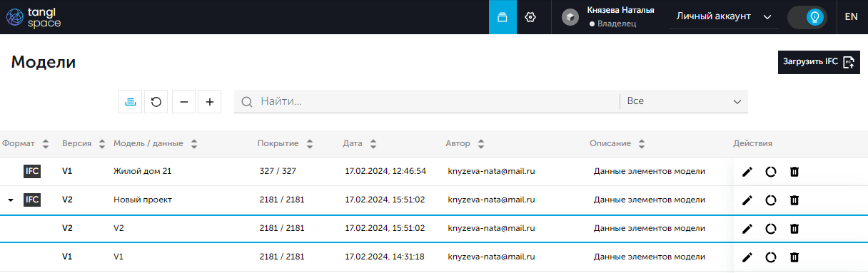Image resolution: width=868 pixels, height=273 pixels.
Task: Click the magnifier search icon
Action: (x=247, y=102)
